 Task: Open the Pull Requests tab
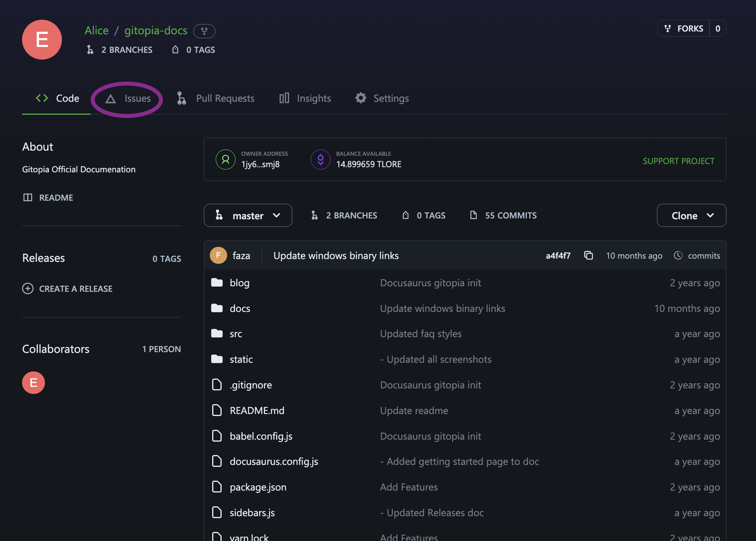tap(215, 98)
